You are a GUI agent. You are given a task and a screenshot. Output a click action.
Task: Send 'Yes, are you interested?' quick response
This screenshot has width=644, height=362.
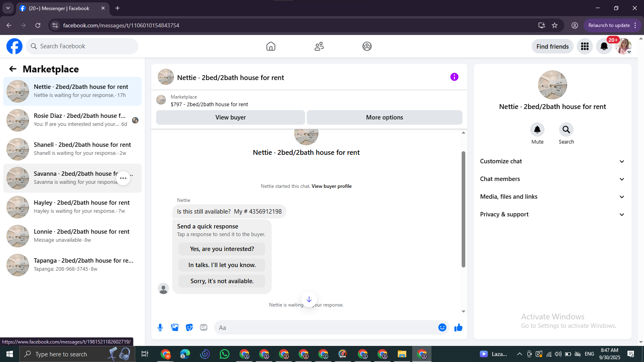[222, 249]
